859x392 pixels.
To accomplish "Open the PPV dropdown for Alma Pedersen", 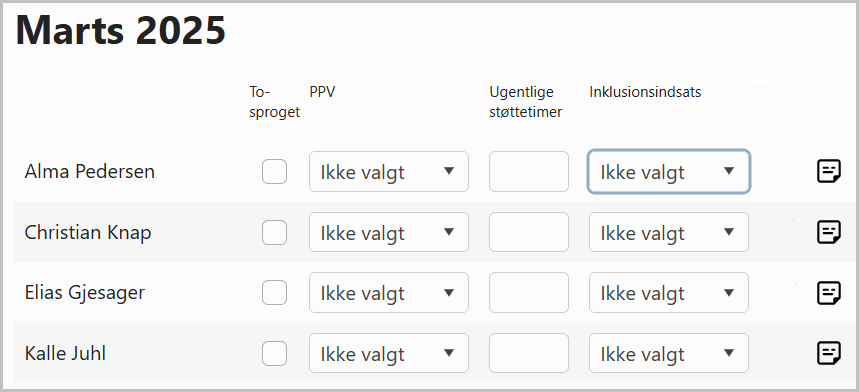I will [389, 172].
